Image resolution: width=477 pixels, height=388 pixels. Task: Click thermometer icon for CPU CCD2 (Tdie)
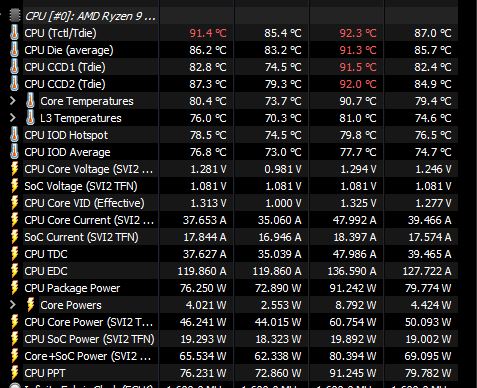(x=14, y=84)
